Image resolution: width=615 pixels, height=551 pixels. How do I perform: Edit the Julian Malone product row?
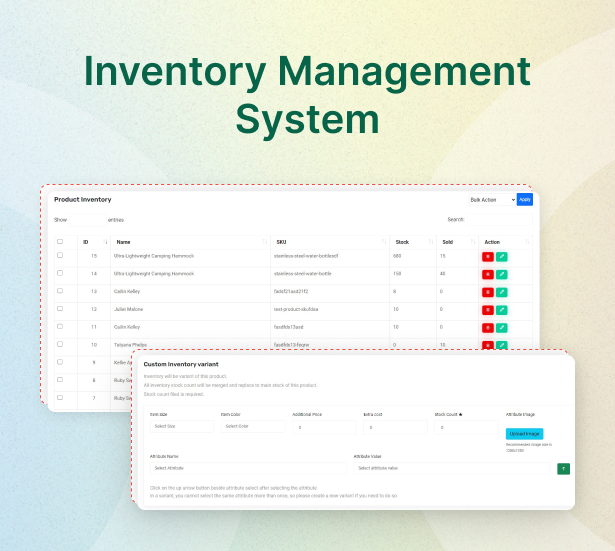(x=501, y=310)
